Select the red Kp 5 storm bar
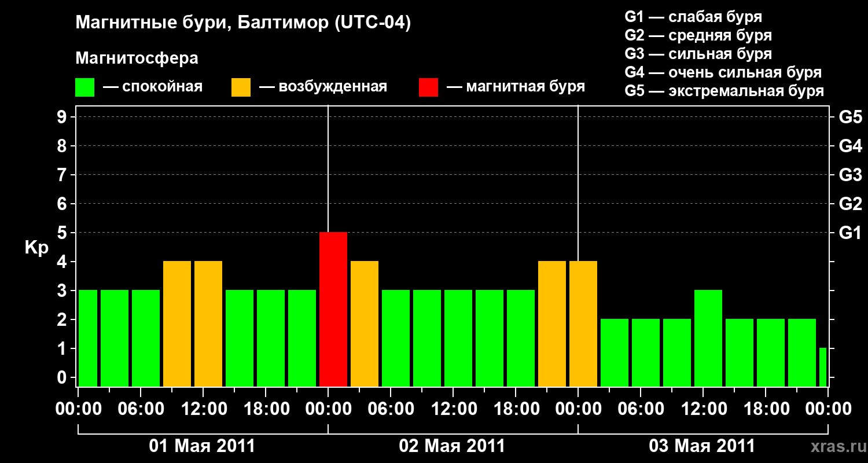 click(333, 309)
